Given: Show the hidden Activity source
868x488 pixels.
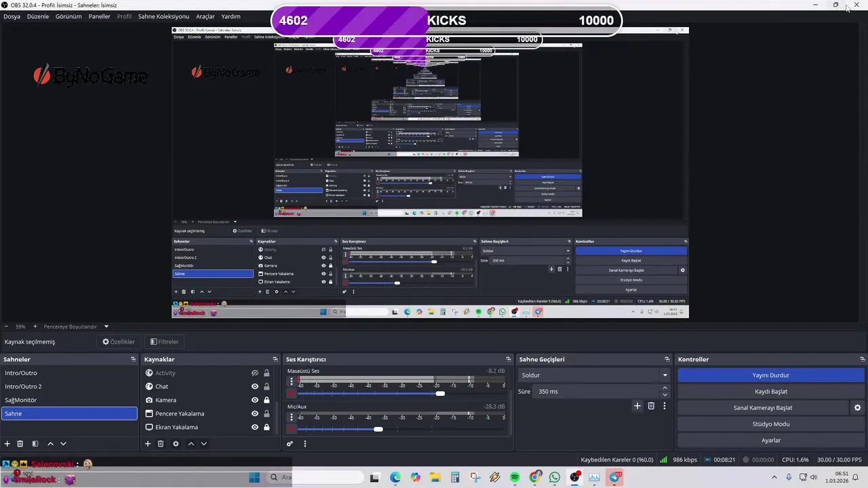Looking at the screenshot, I should click(255, 373).
